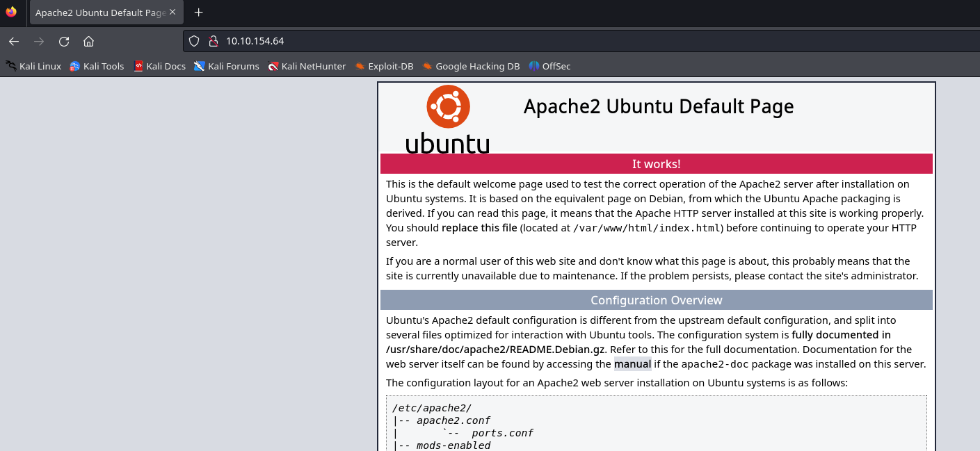Click the Apache2 Ubuntu Default Page heading
980x451 pixels.
pyautogui.click(x=659, y=106)
